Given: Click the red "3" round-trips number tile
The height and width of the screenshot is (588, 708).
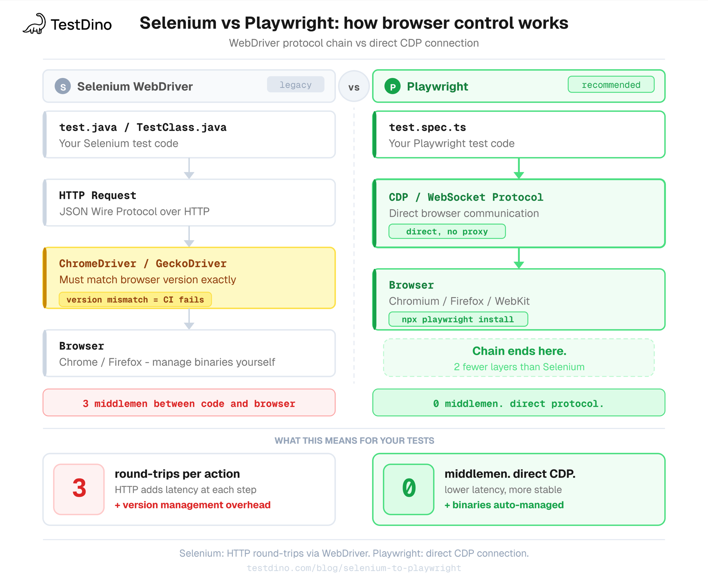Looking at the screenshot, I should (79, 488).
